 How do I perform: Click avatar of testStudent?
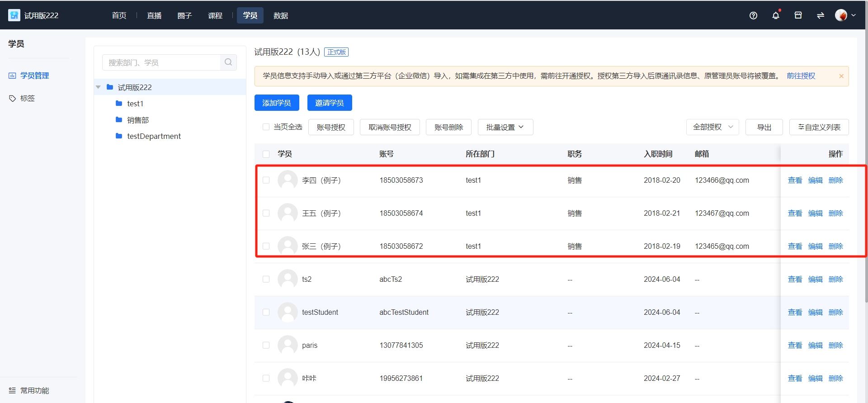click(x=288, y=312)
